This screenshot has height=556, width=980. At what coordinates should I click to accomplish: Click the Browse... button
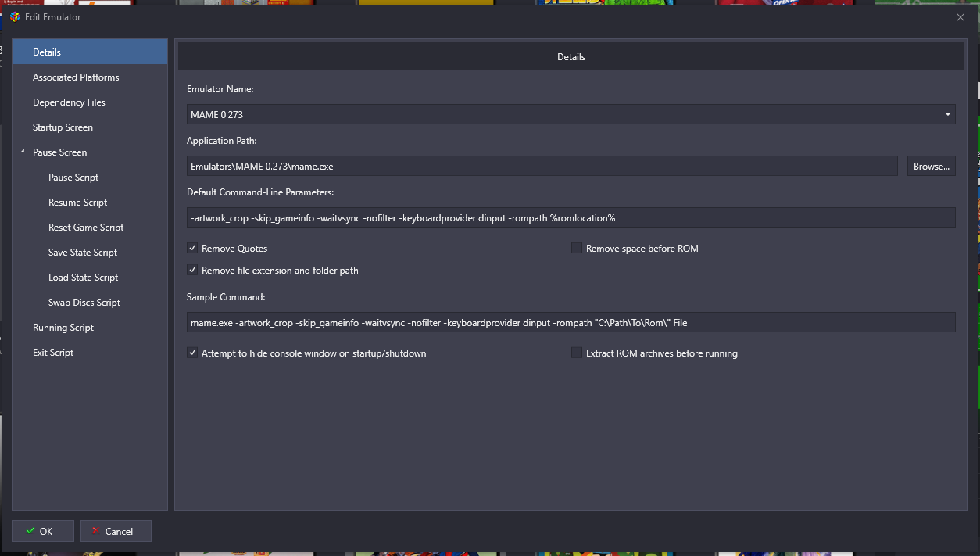coord(931,166)
